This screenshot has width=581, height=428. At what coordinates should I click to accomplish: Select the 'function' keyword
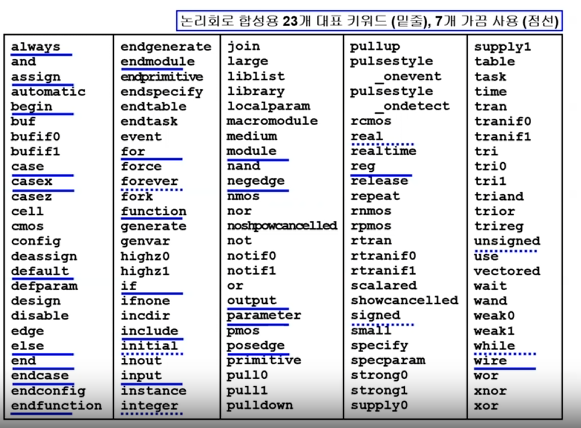point(154,211)
